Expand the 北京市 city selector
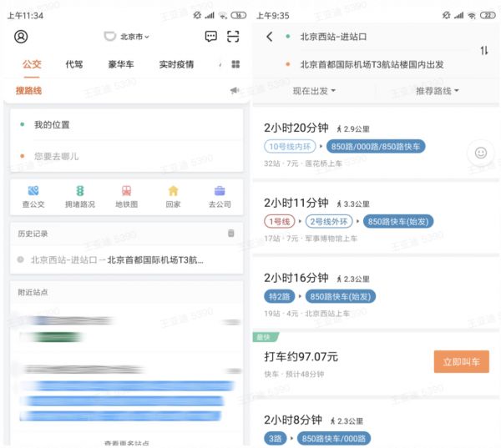Viewport: 501px width, 448px height. point(127,37)
